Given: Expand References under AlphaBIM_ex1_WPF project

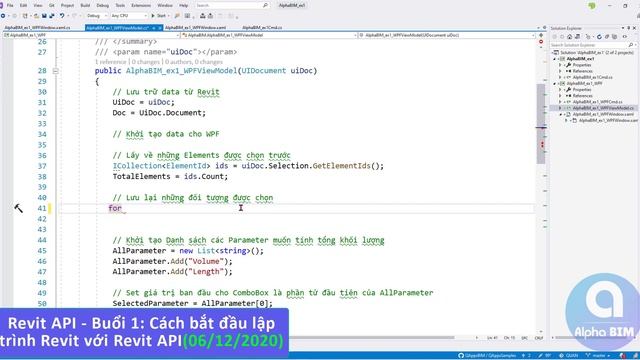Looking at the screenshot, I should click(x=560, y=96).
